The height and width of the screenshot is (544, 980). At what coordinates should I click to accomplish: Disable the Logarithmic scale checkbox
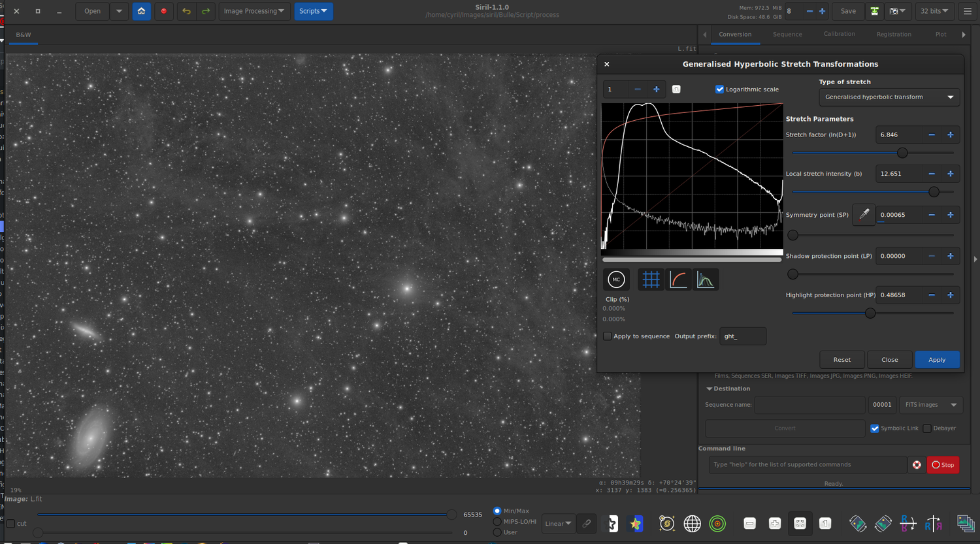click(x=720, y=89)
